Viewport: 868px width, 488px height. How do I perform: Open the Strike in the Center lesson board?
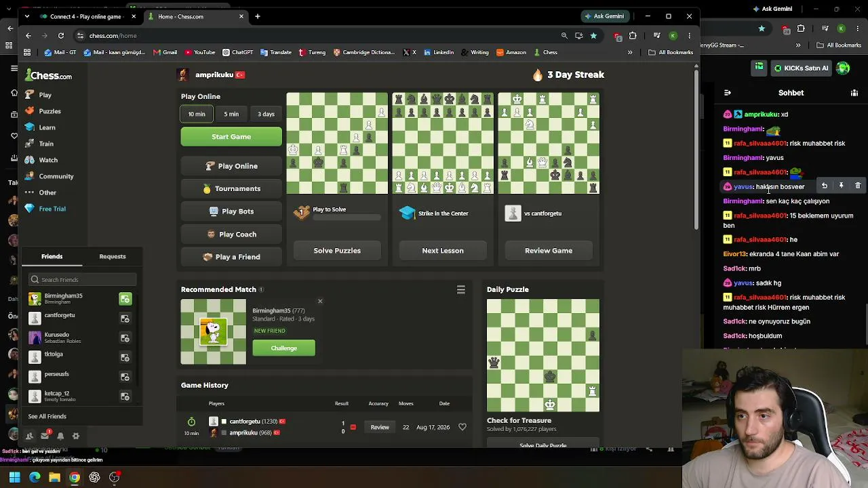pyautogui.click(x=443, y=143)
